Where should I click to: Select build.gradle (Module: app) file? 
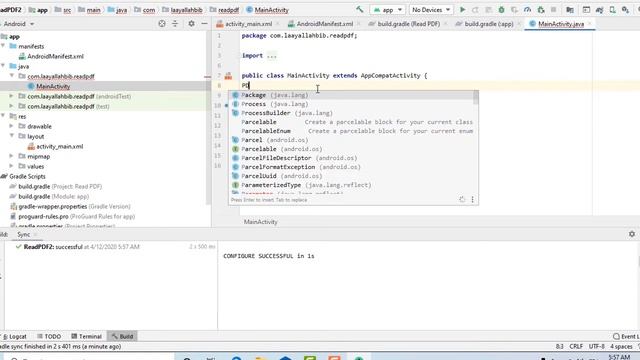[53, 196]
